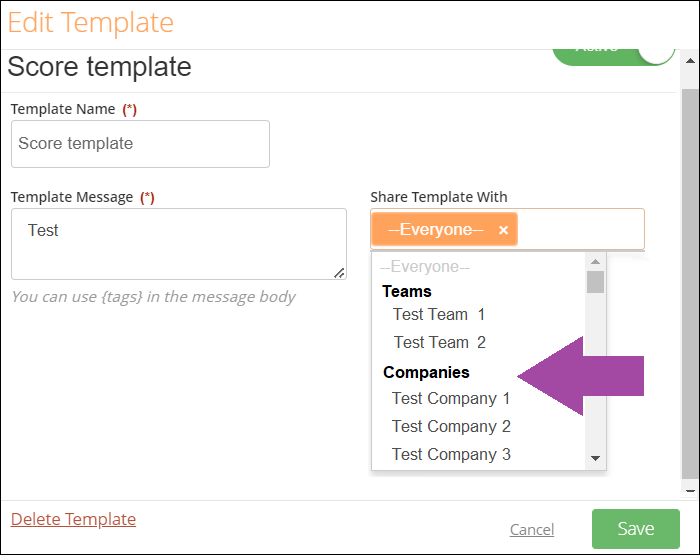
Task: Click the Share Template With selector box
Action: (507, 229)
